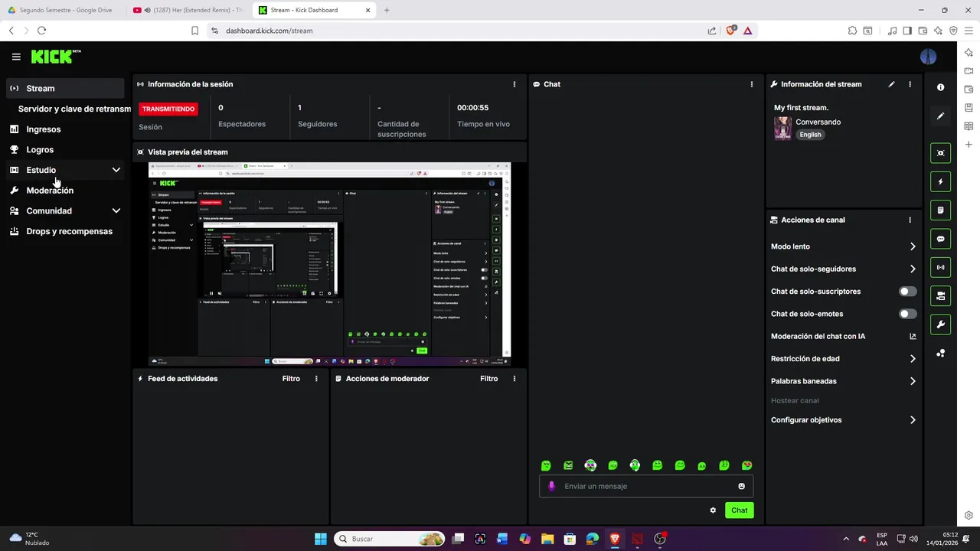Click the Brave shield icon in address bar
Image resolution: width=980 pixels, height=551 pixels.
click(x=730, y=31)
